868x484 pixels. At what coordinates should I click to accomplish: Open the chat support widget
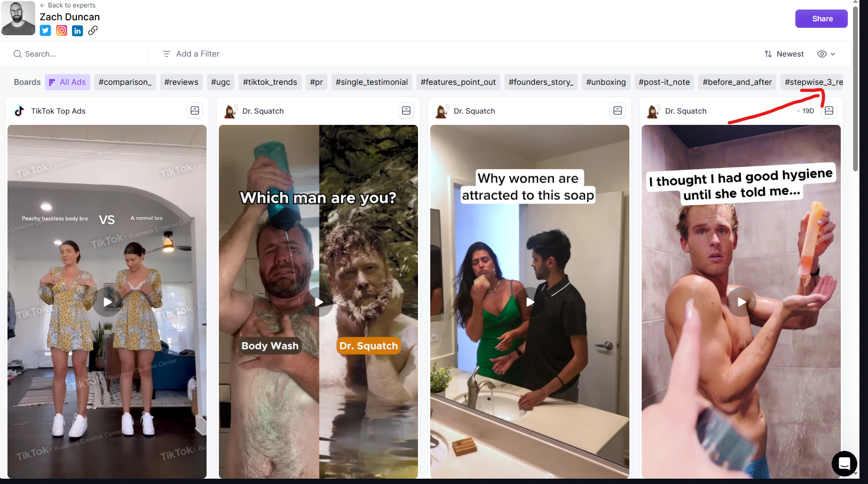point(844,463)
